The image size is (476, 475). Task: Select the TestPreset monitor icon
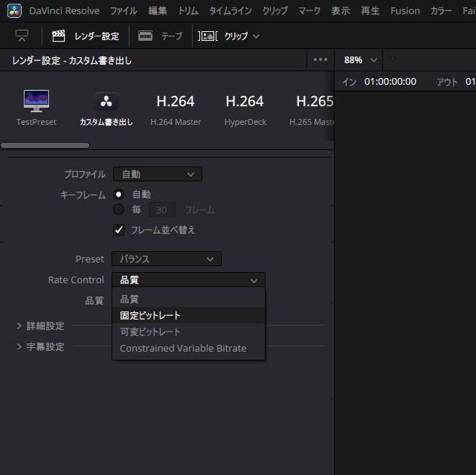coord(36,101)
